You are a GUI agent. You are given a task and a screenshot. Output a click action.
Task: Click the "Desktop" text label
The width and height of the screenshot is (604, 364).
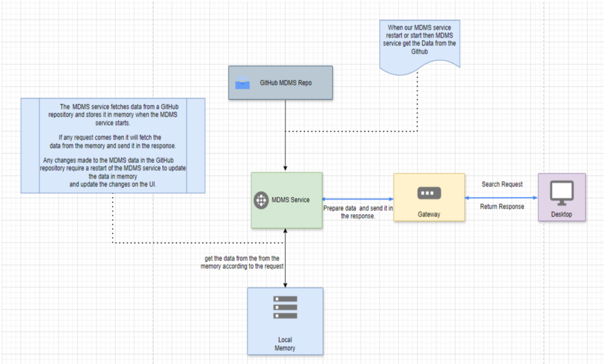coord(562,214)
